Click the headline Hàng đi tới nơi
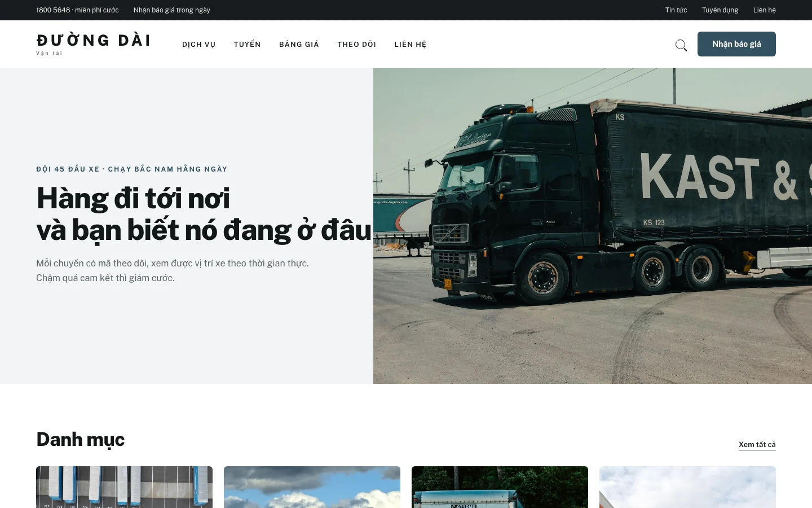Screen dimensions: 812x508 click(133, 199)
